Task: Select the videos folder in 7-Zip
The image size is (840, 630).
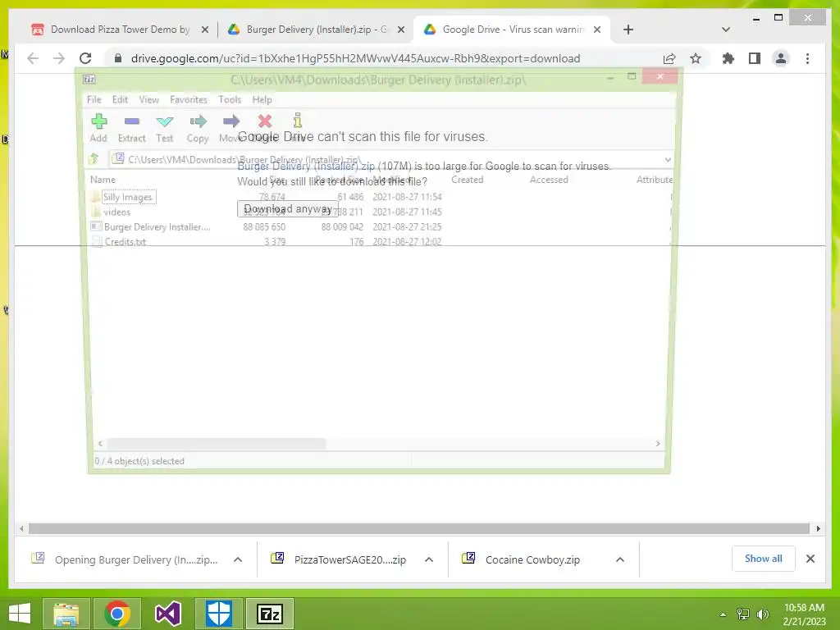Action: tap(116, 212)
